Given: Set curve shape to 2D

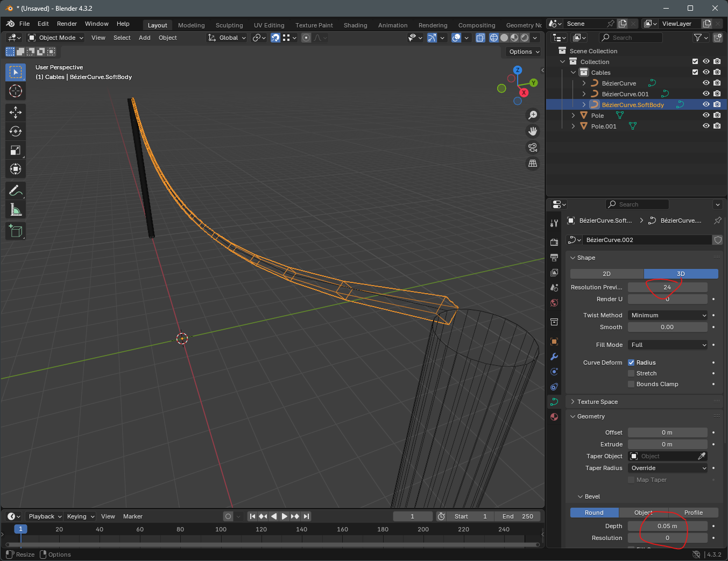Looking at the screenshot, I should pos(606,274).
